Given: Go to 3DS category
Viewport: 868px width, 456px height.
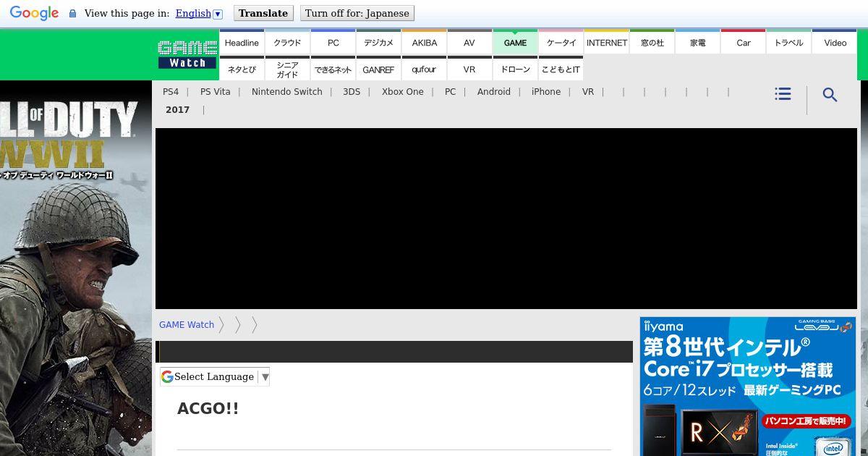Looking at the screenshot, I should 352,92.
